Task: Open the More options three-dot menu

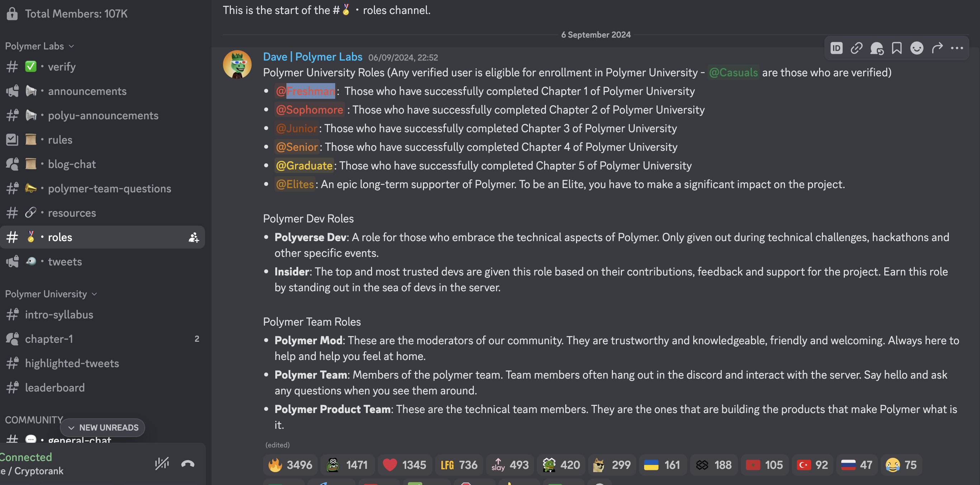Action: click(x=957, y=48)
